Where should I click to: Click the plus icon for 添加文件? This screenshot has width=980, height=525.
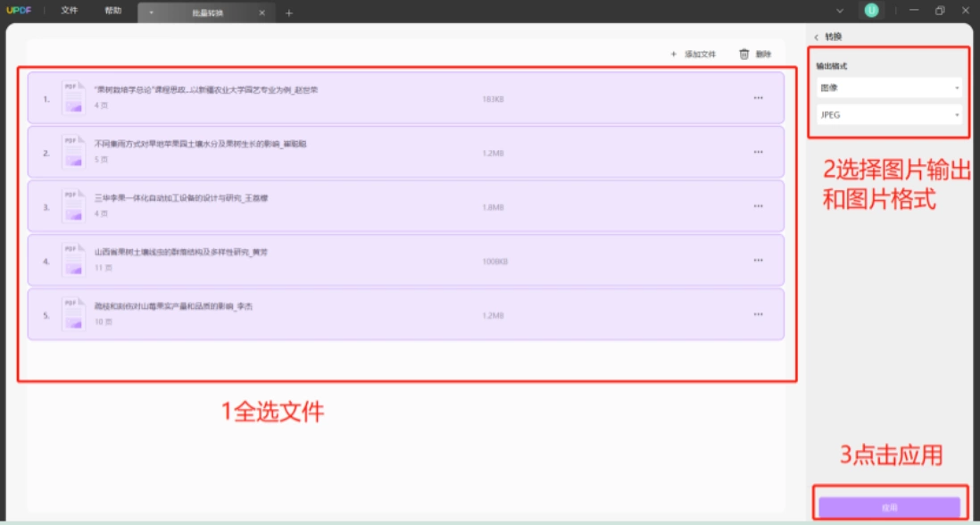(x=673, y=54)
